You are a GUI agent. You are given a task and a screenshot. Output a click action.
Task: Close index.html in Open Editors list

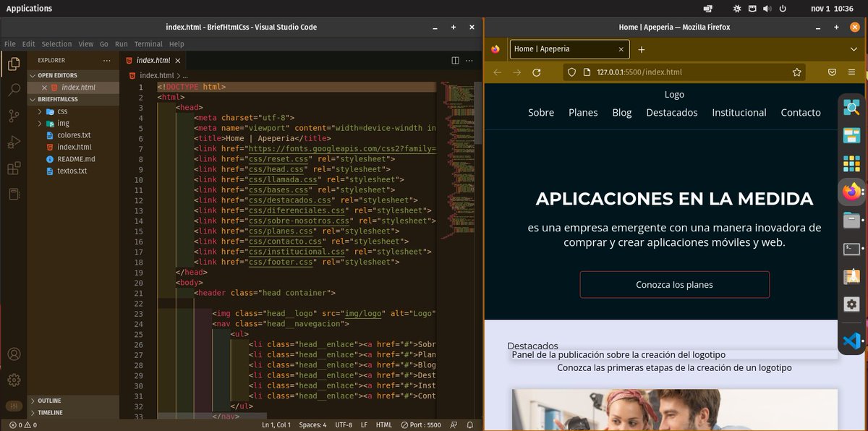click(44, 88)
